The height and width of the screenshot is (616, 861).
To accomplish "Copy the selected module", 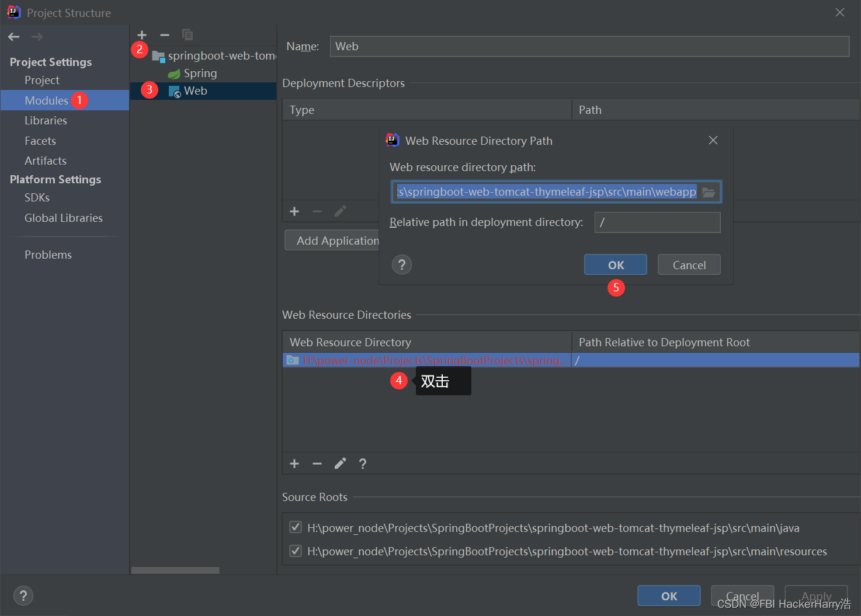I will [x=188, y=35].
